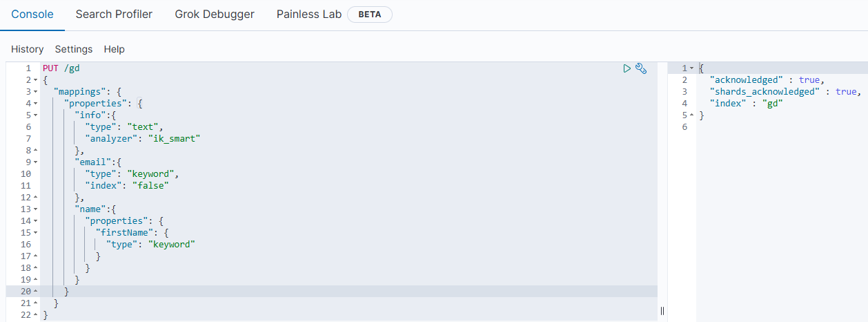Grab the editor-output pane divider handle
868x322 pixels.
pyautogui.click(x=662, y=311)
